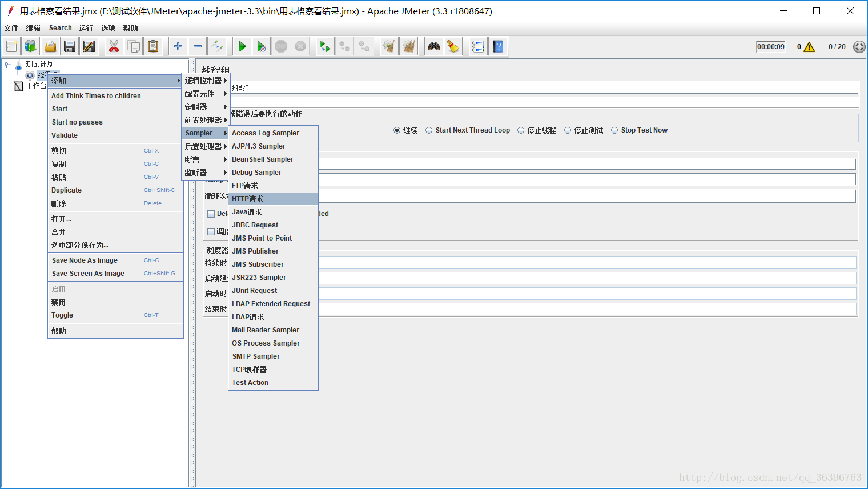This screenshot has height=489, width=868.
Task: Open the 帮助 menu in menu bar
Action: click(130, 28)
